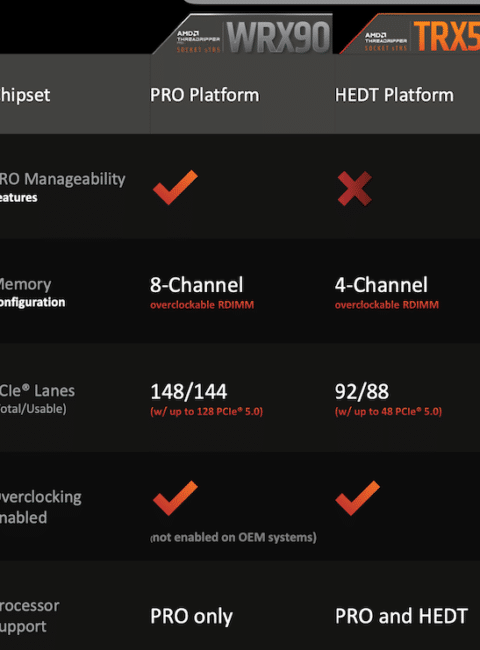Viewport: 480px width, 650px height.
Task: Select the 'HEDT Platform' header text
Action: [394, 95]
